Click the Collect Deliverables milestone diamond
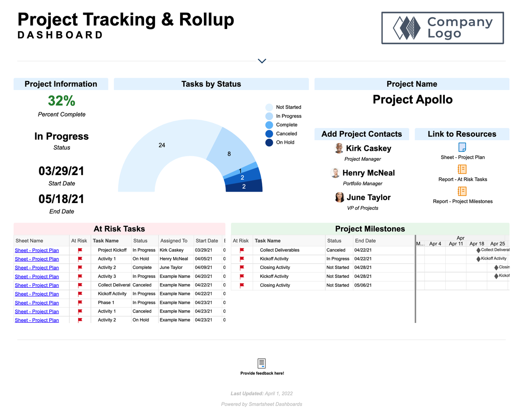 click(x=478, y=250)
